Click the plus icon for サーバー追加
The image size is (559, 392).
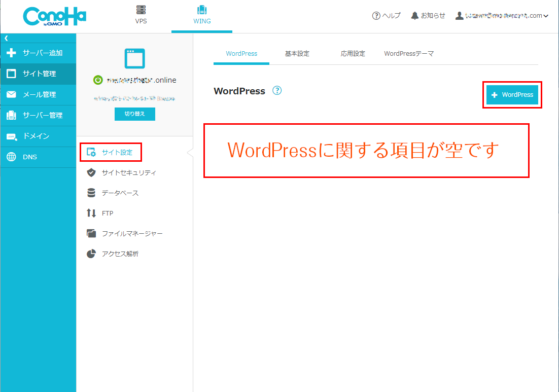pos(11,53)
